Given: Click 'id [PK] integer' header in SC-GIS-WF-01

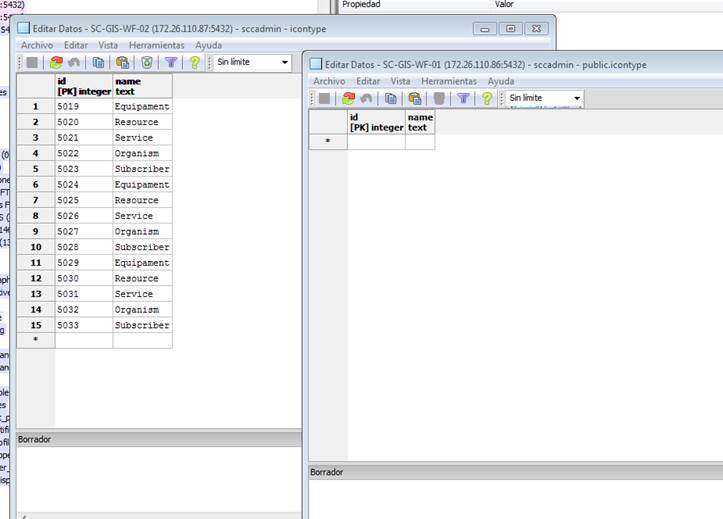Looking at the screenshot, I should [x=376, y=122].
